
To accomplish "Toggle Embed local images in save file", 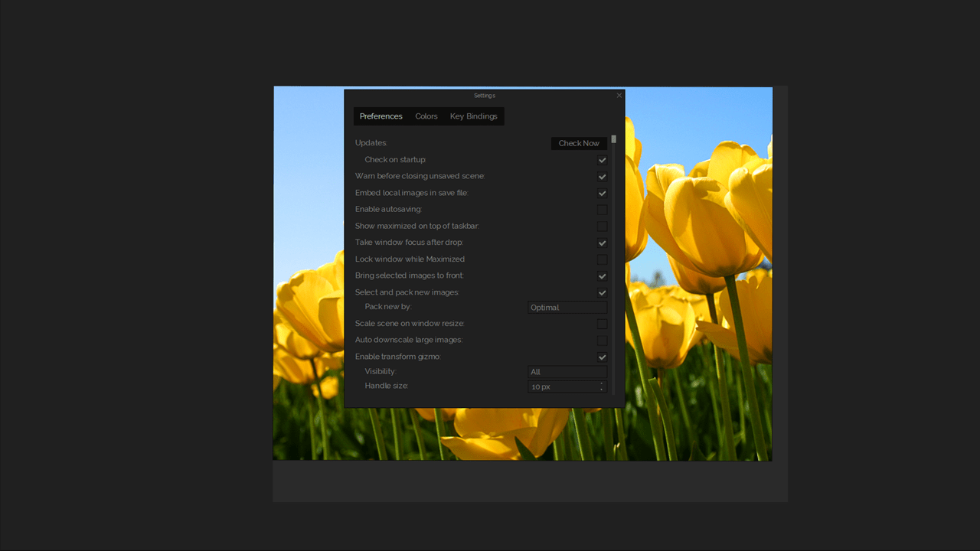I will pyautogui.click(x=603, y=194).
